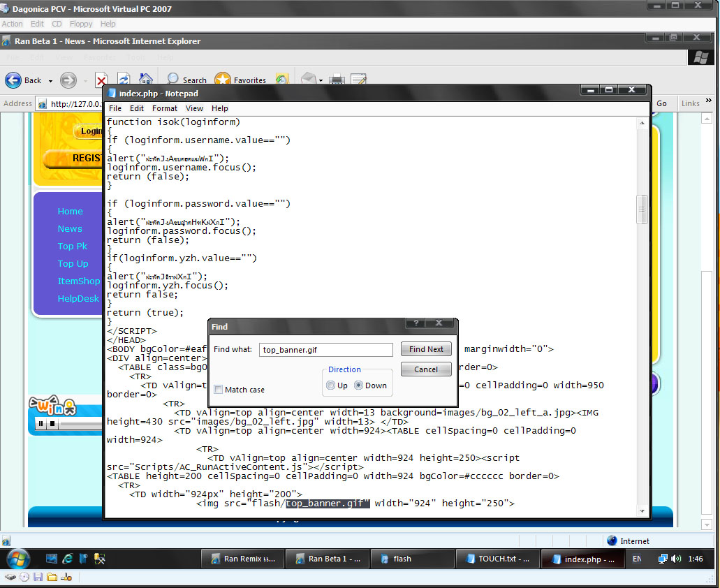Stop the web page music player
This screenshot has width=720, height=588.
coord(52,424)
